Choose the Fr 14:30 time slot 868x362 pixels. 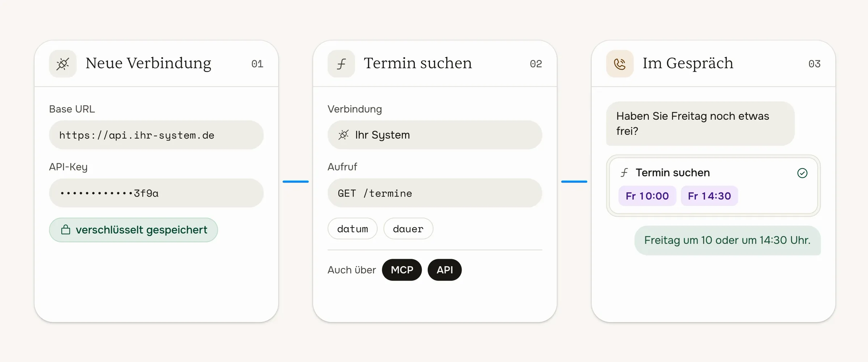(x=709, y=196)
